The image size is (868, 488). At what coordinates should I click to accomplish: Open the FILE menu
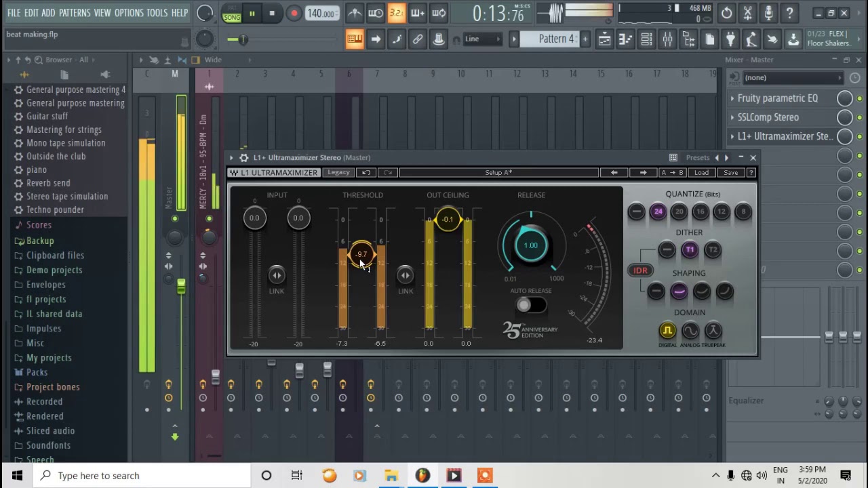tap(14, 13)
